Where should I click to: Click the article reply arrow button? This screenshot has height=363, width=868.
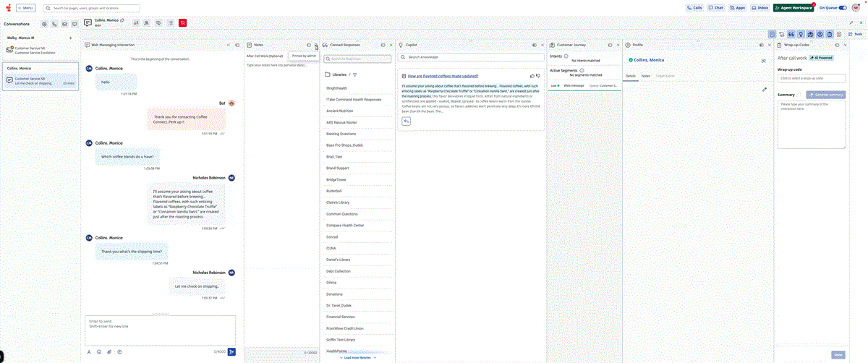pyautogui.click(x=407, y=121)
